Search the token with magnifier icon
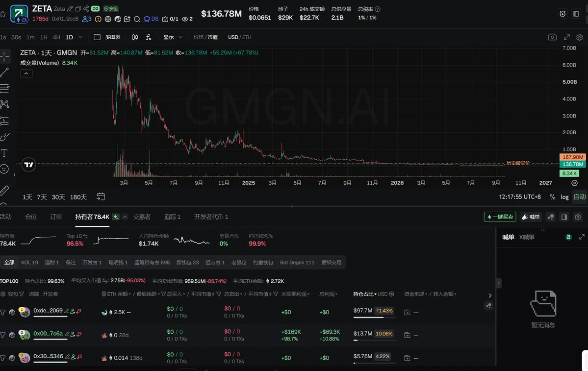588x371 pixels. [137, 19]
